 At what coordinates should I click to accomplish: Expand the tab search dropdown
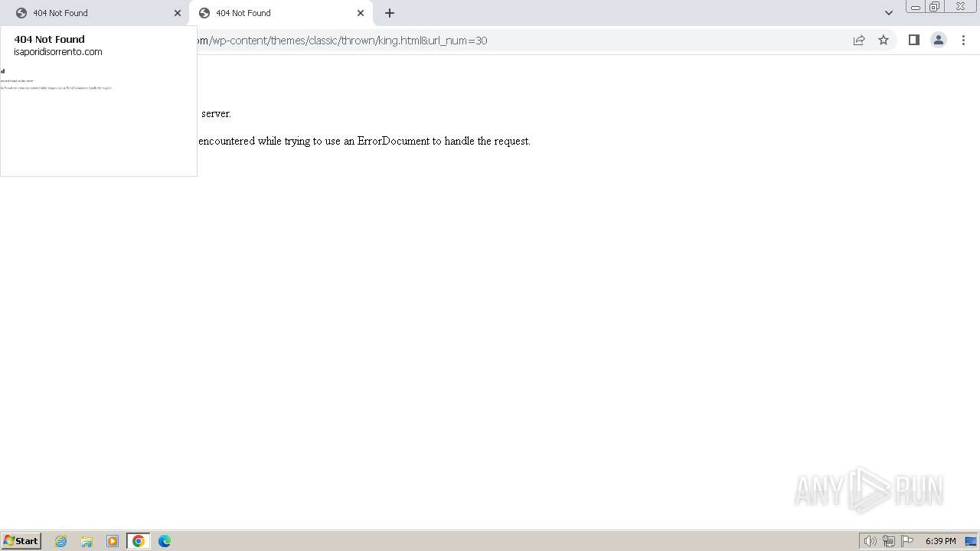coord(889,13)
